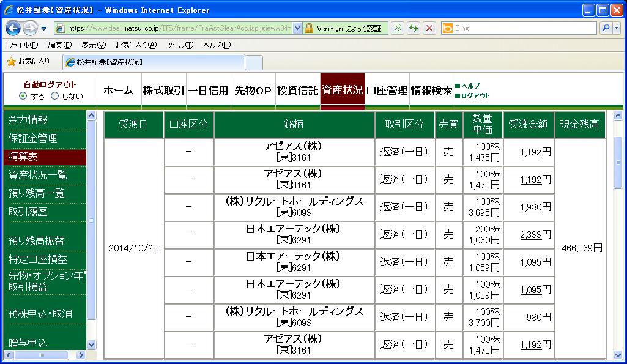The height and width of the screenshot is (364, 627).
Task: Refresh the page with the refresh icon
Action: tap(414, 28)
